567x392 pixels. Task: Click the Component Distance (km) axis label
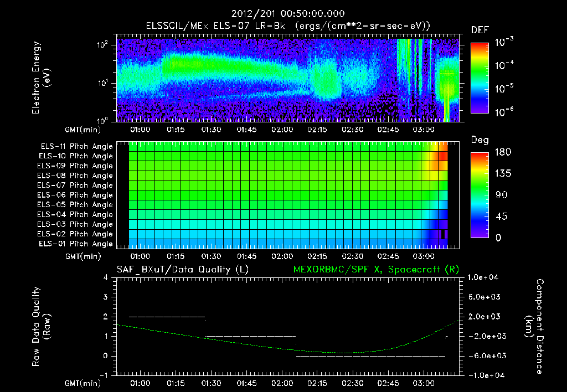point(534,327)
